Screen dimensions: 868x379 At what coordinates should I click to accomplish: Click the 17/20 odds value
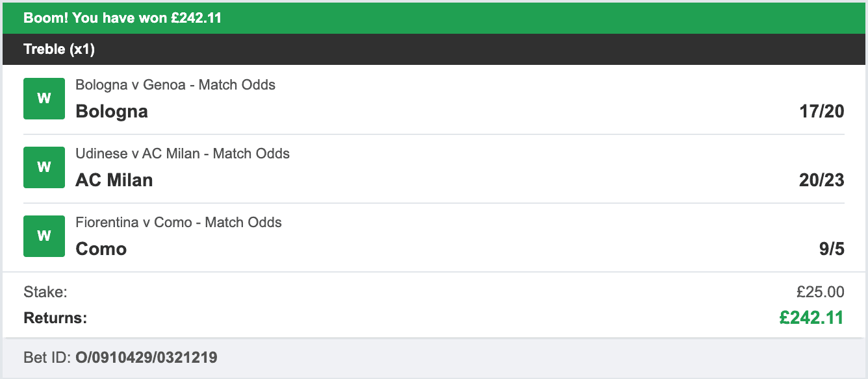(822, 112)
